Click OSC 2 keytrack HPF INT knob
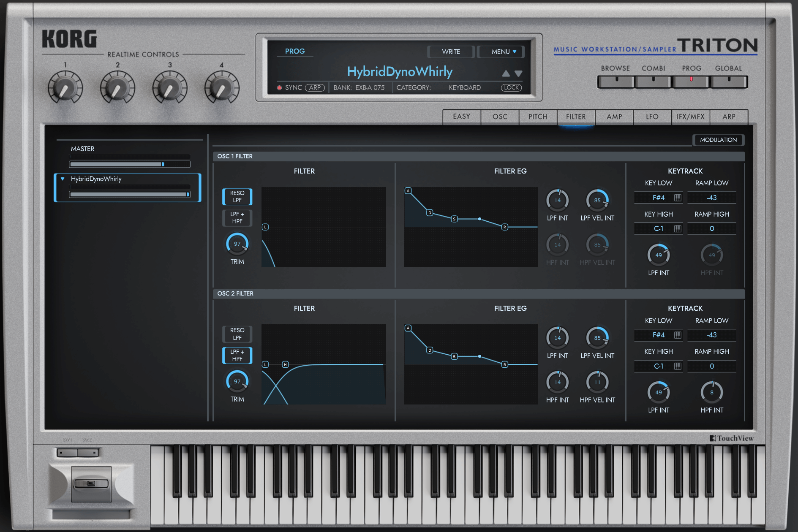This screenshot has width=798, height=532. point(712,392)
